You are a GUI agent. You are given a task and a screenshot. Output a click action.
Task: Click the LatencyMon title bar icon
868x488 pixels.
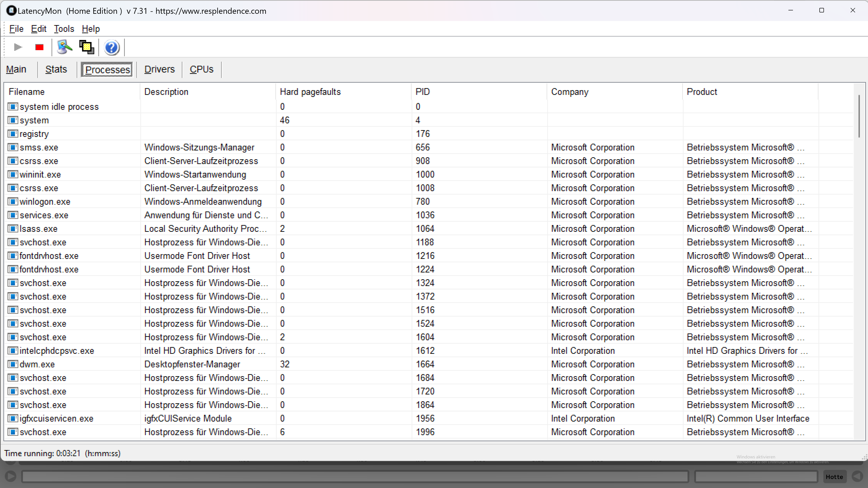point(11,10)
